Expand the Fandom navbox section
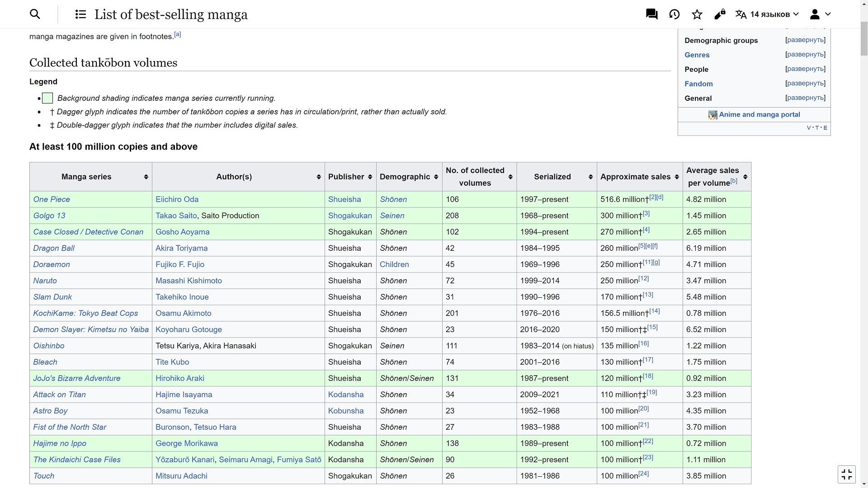 (x=805, y=84)
